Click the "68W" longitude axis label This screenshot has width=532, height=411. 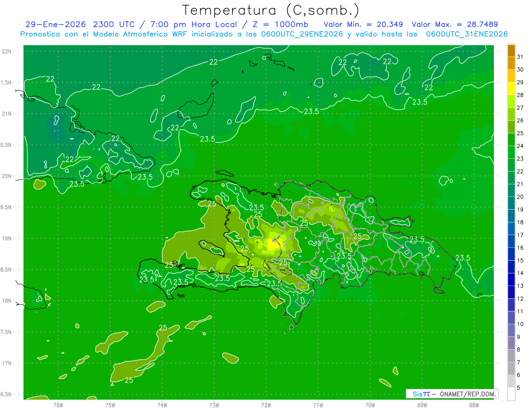pos(474,405)
